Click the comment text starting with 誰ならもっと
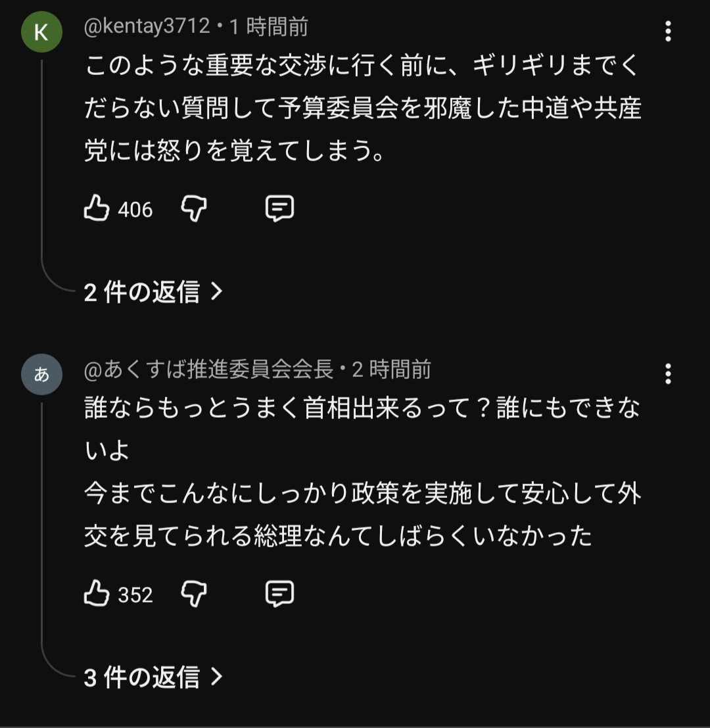 click(363, 473)
